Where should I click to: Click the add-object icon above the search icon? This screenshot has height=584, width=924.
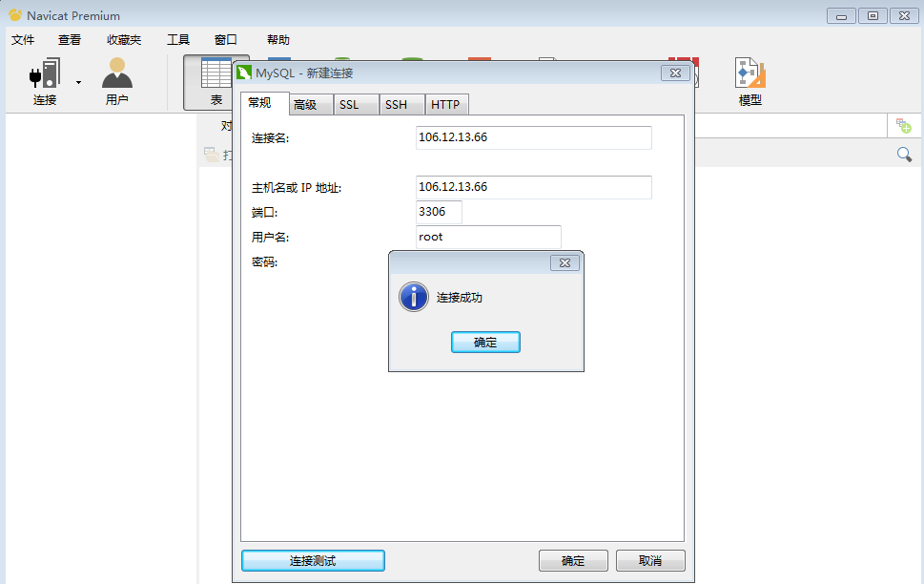(903, 125)
